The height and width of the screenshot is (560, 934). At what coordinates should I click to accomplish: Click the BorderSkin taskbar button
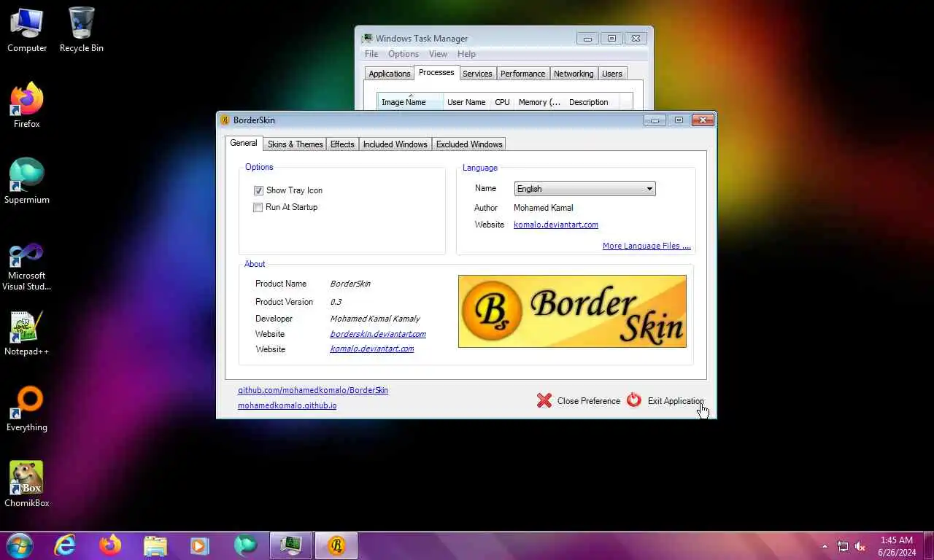(336, 545)
